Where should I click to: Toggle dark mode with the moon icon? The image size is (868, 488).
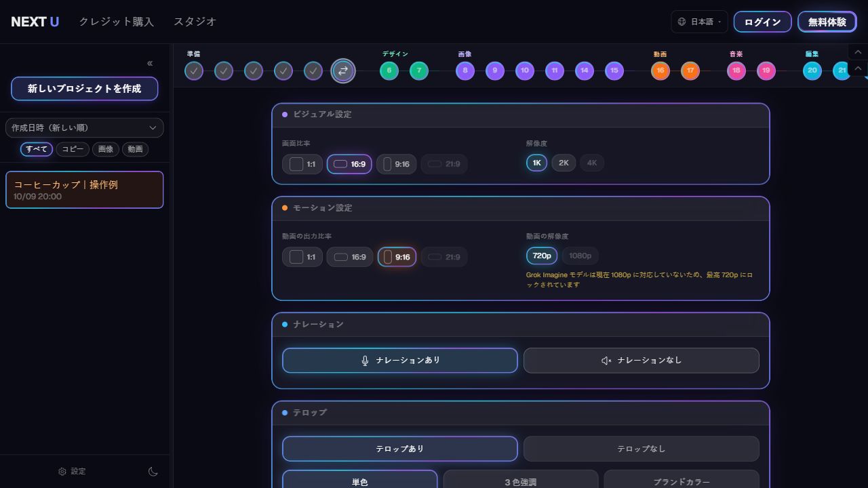[x=153, y=472]
